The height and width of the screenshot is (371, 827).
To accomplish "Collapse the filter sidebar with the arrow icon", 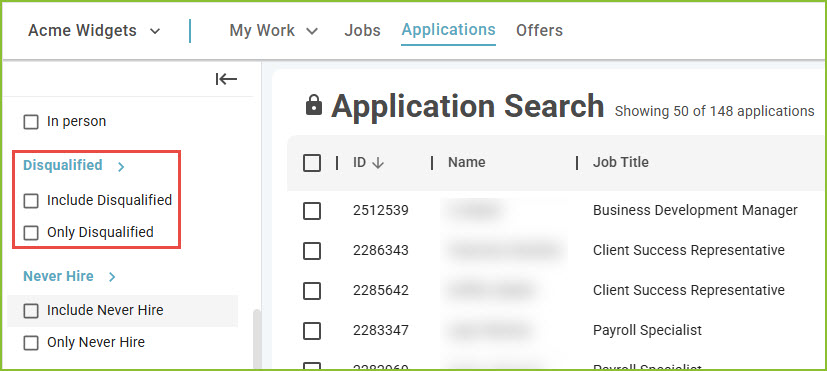I will 226,80.
